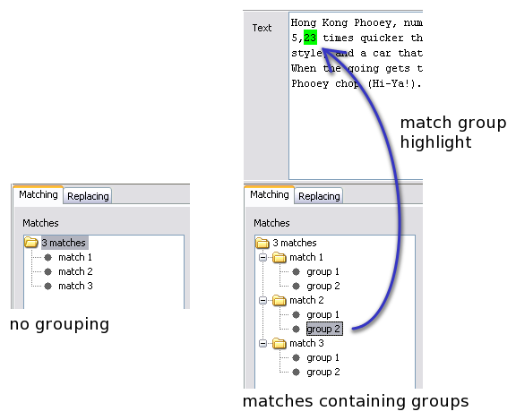Click the green highlighted 23 in the text
Viewport: 516px width, 420px height.
[310, 38]
